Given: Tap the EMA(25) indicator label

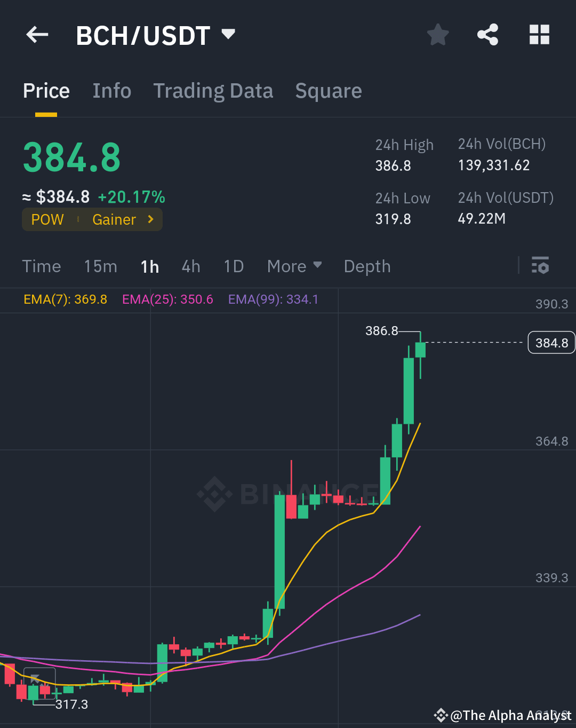Looking at the screenshot, I should (x=167, y=299).
